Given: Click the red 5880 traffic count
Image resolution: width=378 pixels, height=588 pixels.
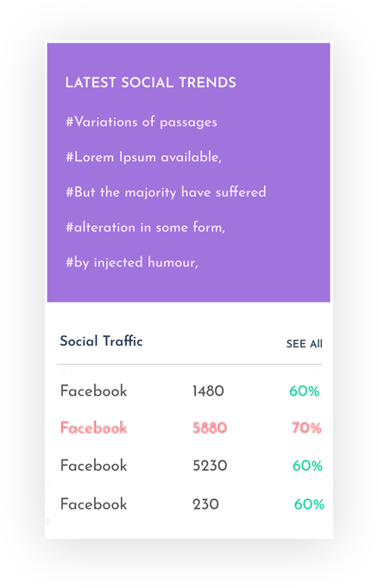Looking at the screenshot, I should [x=210, y=428].
